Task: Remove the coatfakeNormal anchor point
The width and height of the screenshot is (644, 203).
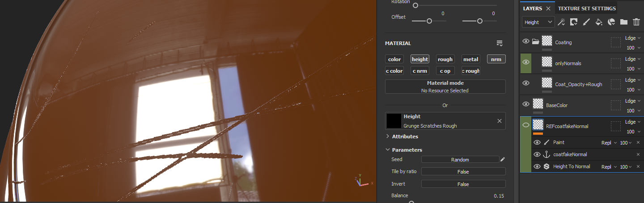Action: click(638, 154)
